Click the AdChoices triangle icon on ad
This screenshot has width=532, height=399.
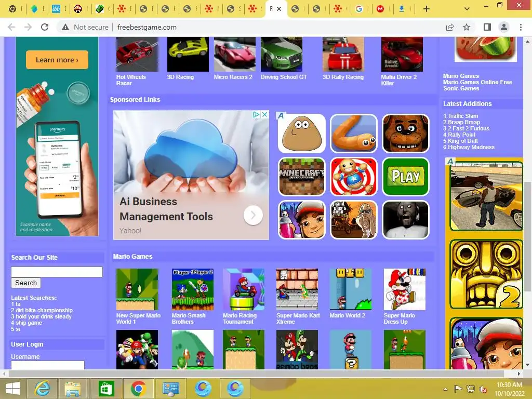257,115
